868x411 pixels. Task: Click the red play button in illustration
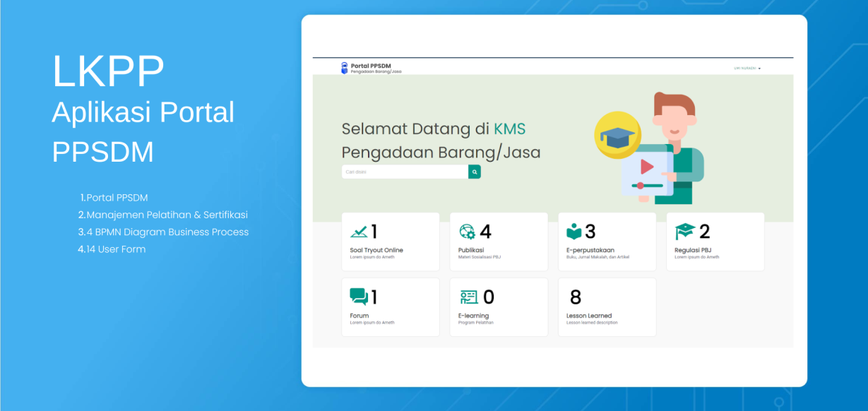coord(646,167)
